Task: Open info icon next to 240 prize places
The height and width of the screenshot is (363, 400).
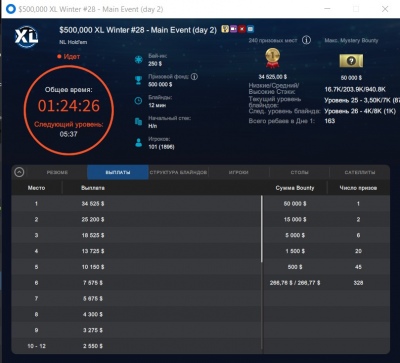Action: coord(306,40)
